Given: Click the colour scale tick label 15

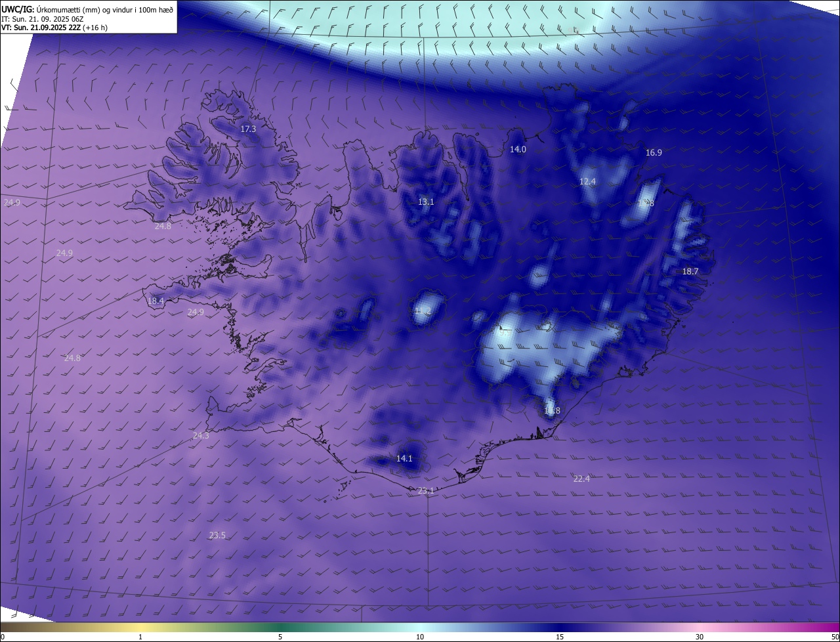Looking at the screenshot, I should [x=560, y=637].
